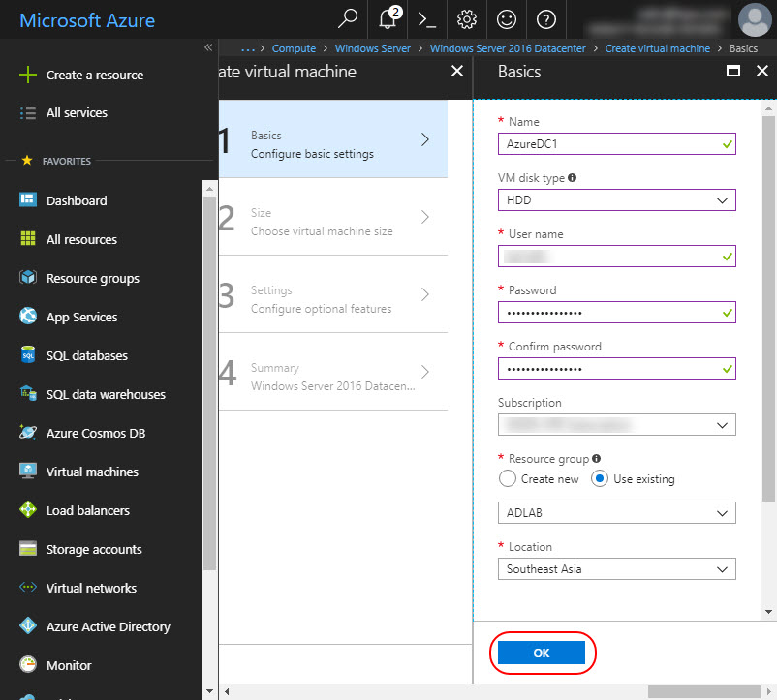The width and height of the screenshot is (777, 700).
Task: Open step 4 Summary
Action: pos(333,372)
